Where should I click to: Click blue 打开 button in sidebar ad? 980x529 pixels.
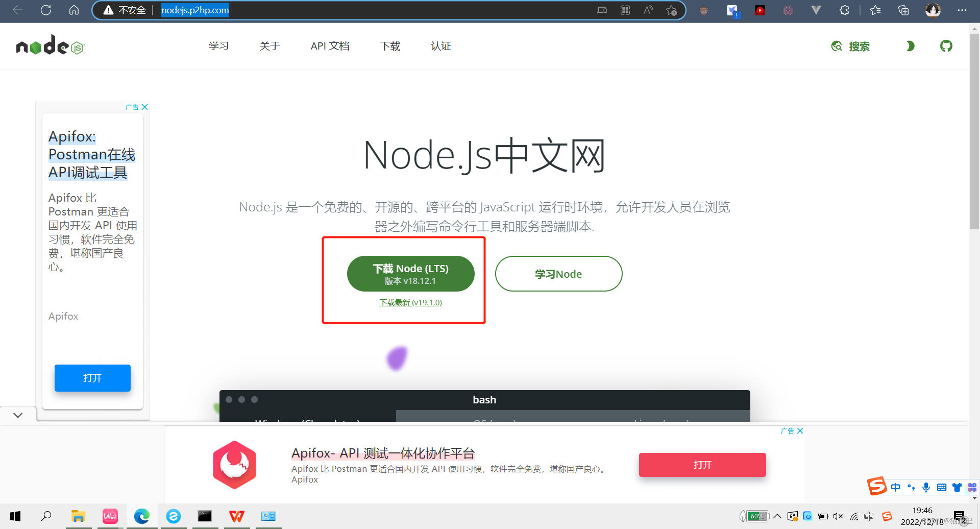(92, 378)
